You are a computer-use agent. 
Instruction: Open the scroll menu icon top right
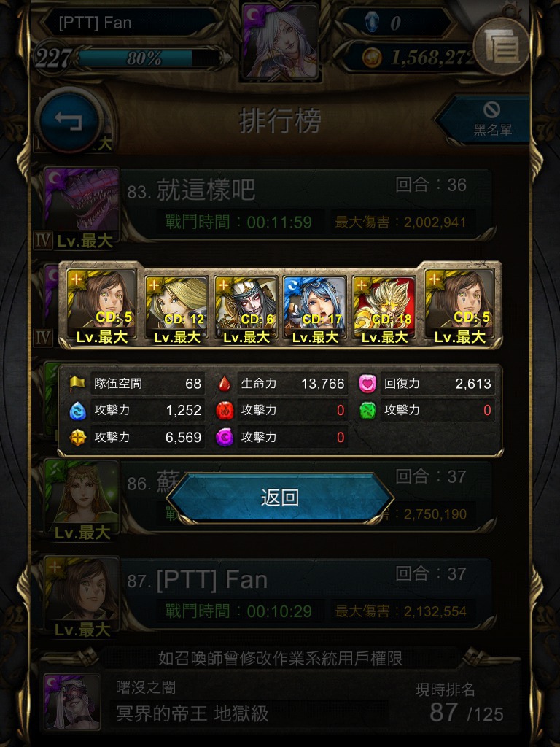coord(502,46)
